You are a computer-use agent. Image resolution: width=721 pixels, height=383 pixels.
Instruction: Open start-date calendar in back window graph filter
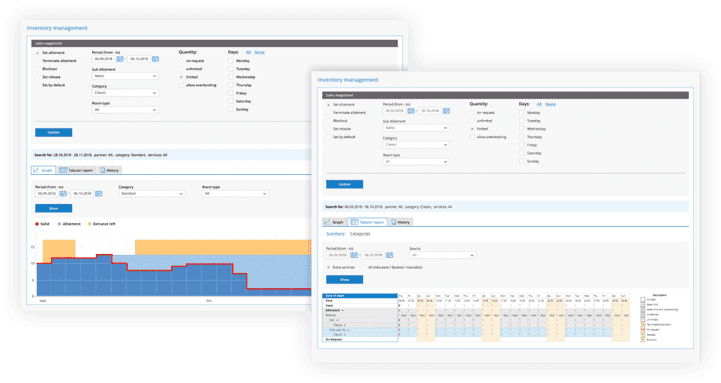click(63, 194)
